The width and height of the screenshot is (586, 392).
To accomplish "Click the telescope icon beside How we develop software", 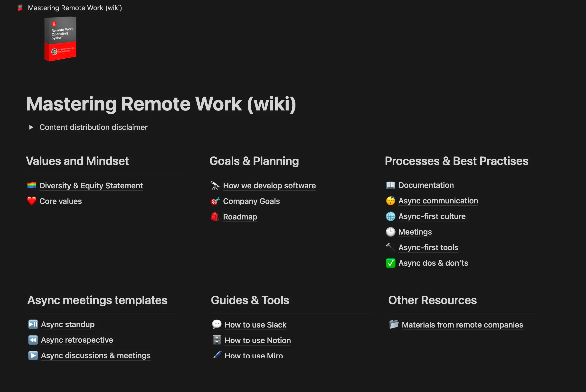I will pos(215,185).
